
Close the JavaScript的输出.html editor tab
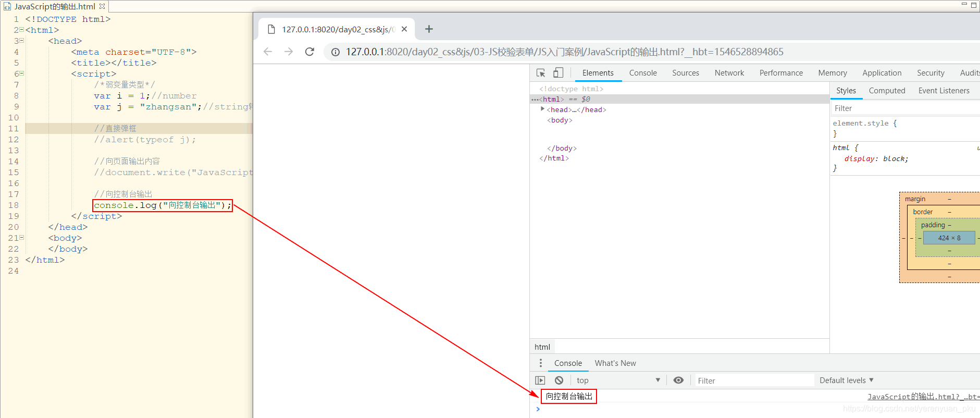102,6
